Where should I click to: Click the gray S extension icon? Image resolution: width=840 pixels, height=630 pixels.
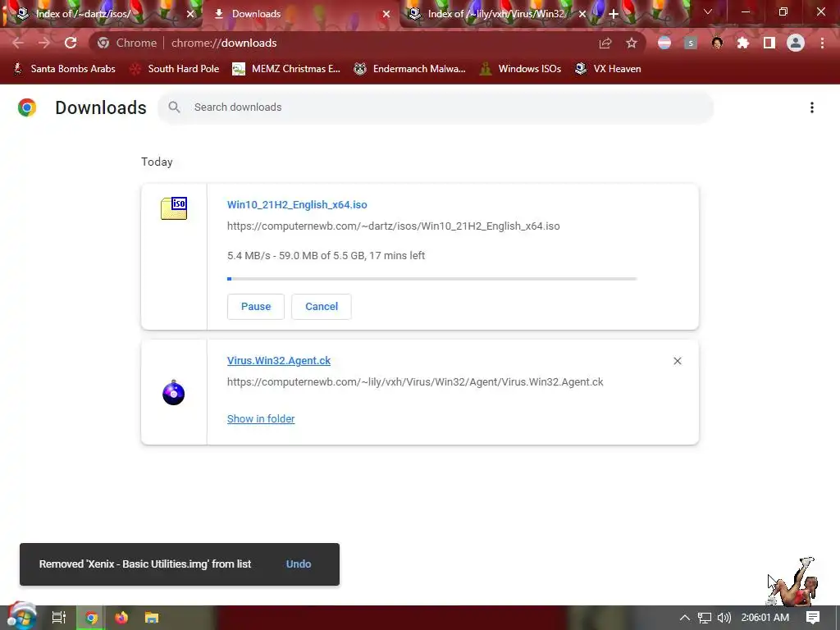click(691, 43)
